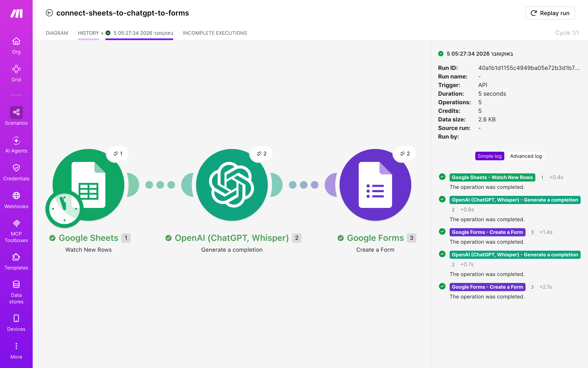Click the Replay run button

pos(550,13)
